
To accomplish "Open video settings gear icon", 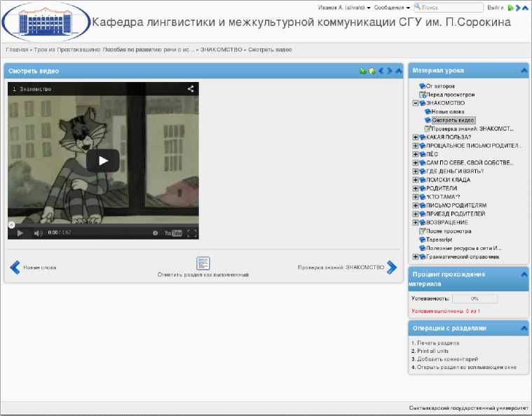I will coord(155,233).
